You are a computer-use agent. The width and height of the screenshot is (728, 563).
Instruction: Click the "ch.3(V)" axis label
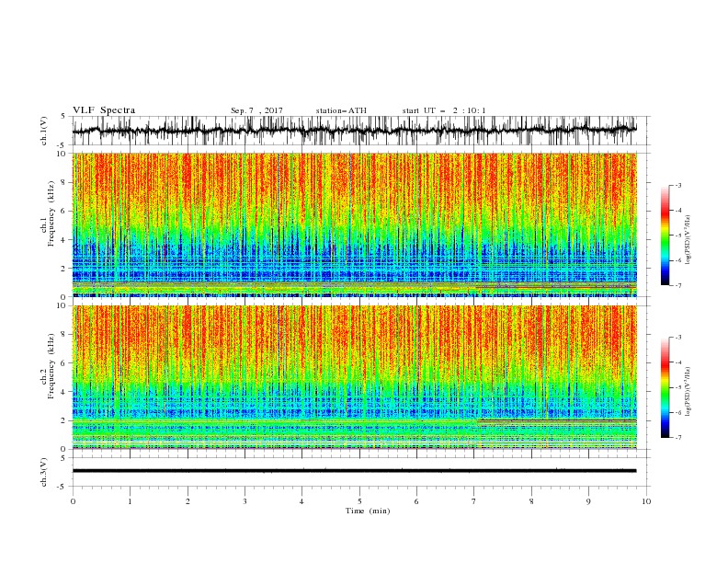click(x=44, y=472)
